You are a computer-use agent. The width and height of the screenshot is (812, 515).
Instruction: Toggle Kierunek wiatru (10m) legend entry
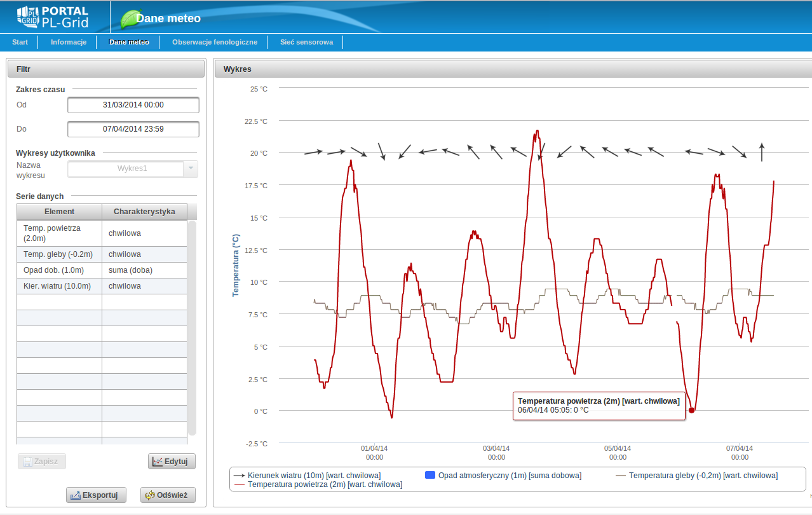point(307,475)
